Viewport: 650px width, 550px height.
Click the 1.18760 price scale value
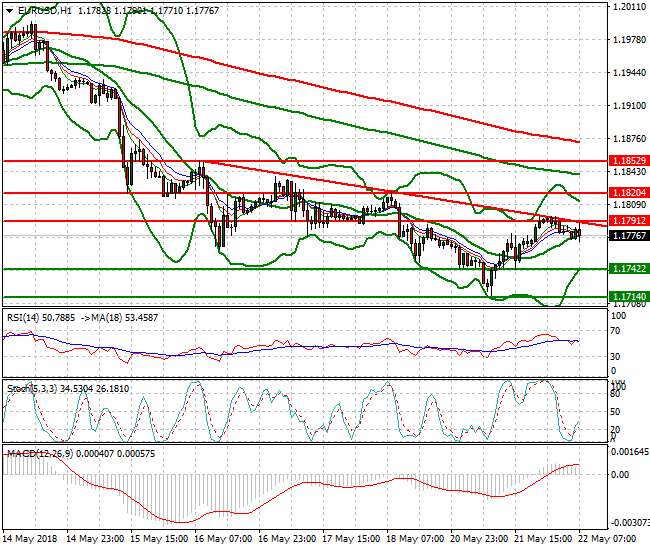pos(629,139)
